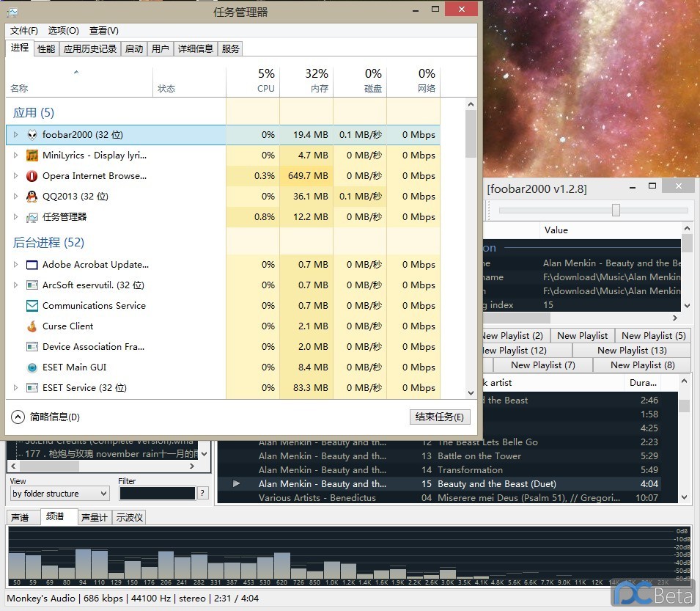Click the red Opera browser icon

tap(32, 176)
